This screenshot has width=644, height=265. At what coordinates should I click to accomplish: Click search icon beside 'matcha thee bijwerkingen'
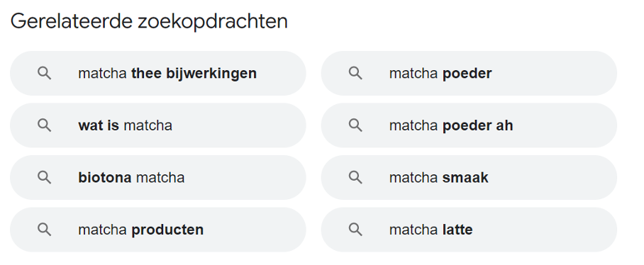coord(45,74)
